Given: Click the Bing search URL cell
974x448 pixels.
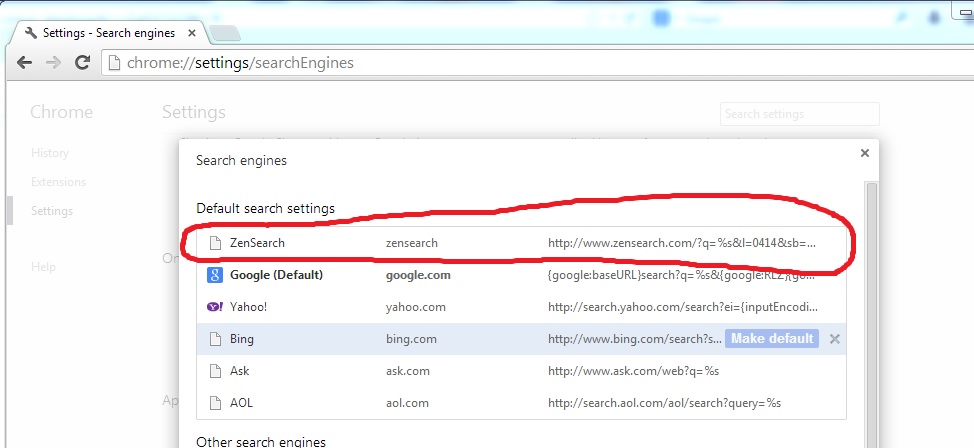Looking at the screenshot, I should point(635,339).
